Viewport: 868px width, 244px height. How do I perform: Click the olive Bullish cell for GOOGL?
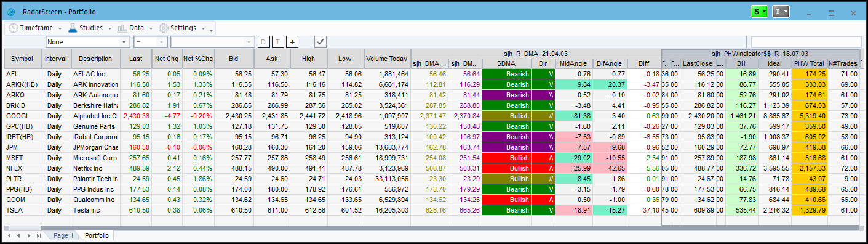click(x=506, y=116)
